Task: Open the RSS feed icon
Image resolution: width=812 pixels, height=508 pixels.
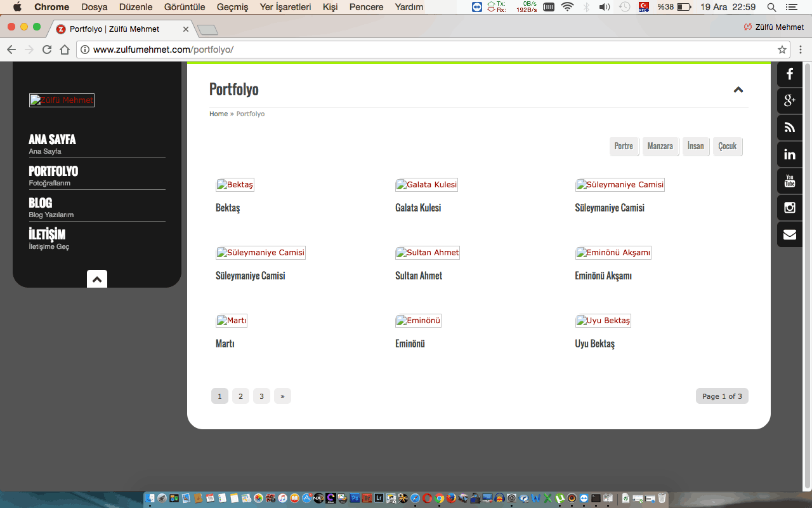Action: pos(790,128)
